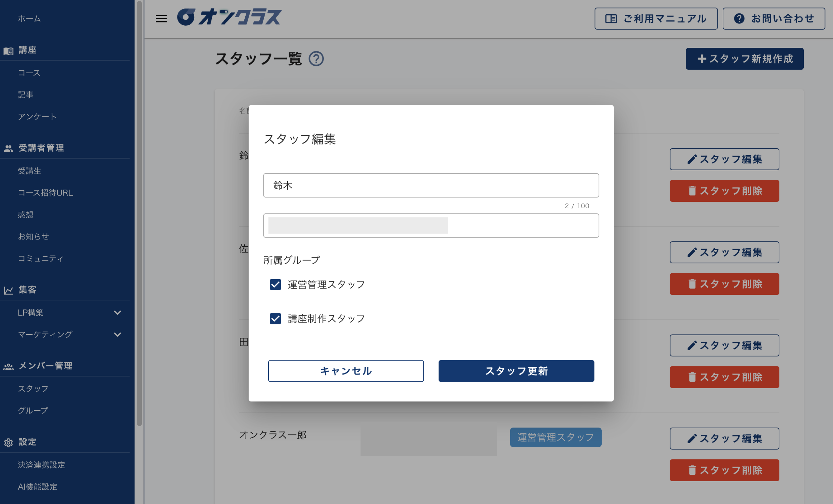Uncheck the 講座制作スタッフ checkbox
Viewport: 833px width, 504px height.
(276, 319)
